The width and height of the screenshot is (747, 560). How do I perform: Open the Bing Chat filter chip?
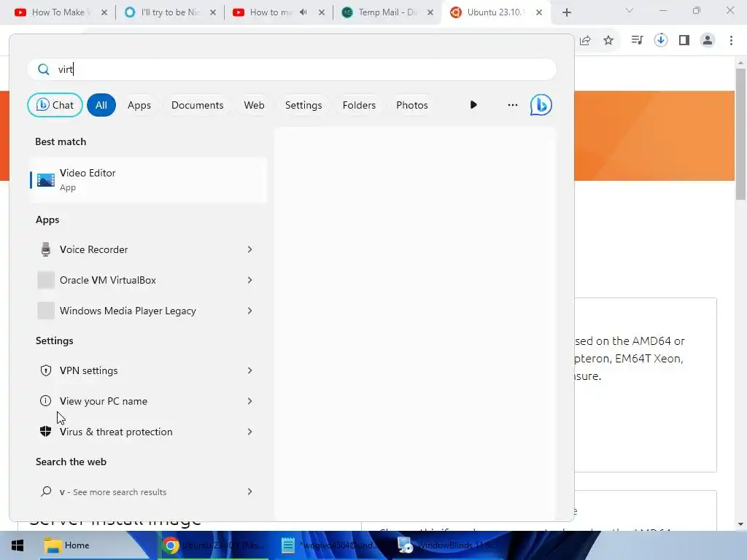click(55, 105)
